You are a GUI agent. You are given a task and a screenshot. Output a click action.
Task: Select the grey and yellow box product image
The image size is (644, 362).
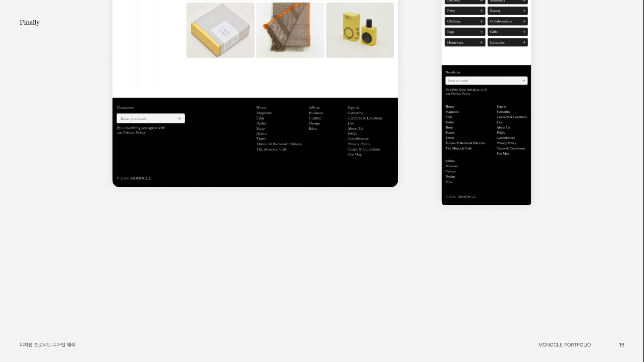tap(220, 30)
